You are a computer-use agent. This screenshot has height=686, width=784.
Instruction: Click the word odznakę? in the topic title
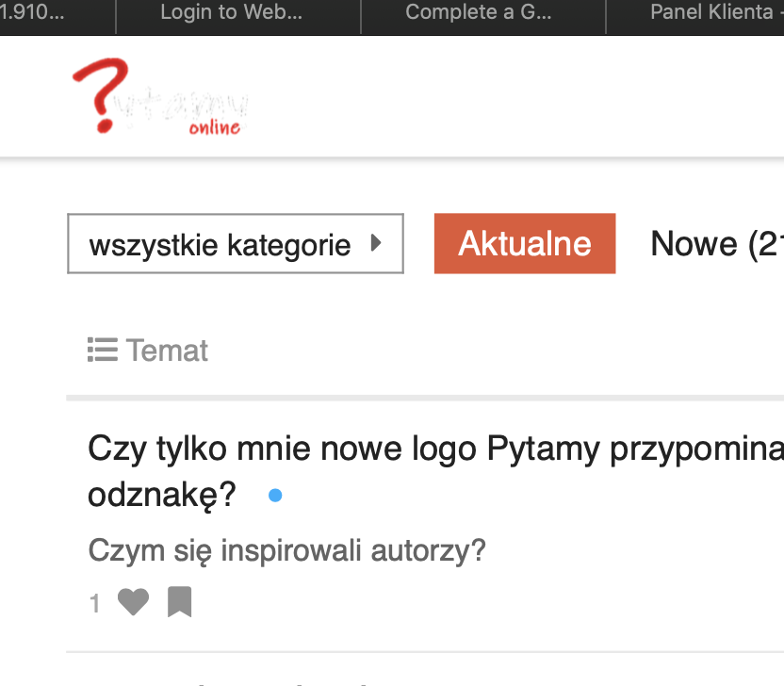(x=161, y=495)
